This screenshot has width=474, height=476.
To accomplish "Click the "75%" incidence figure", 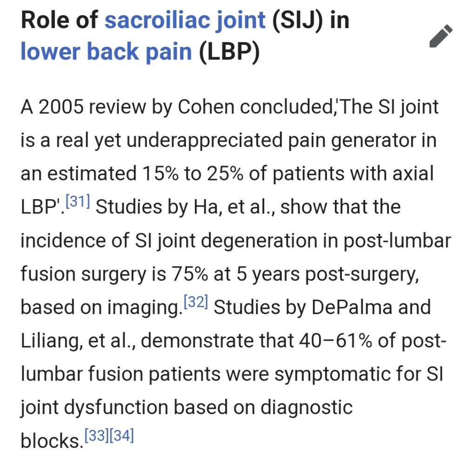I will pyautogui.click(x=187, y=274).
